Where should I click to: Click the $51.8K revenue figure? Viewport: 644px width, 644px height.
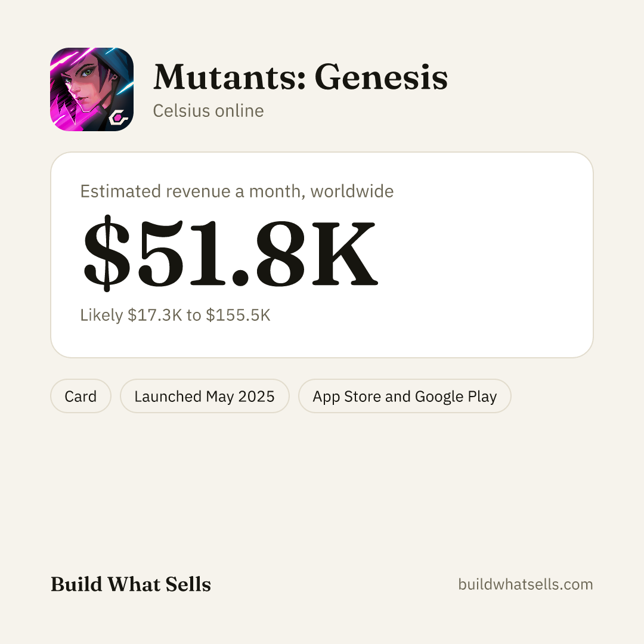230,253
